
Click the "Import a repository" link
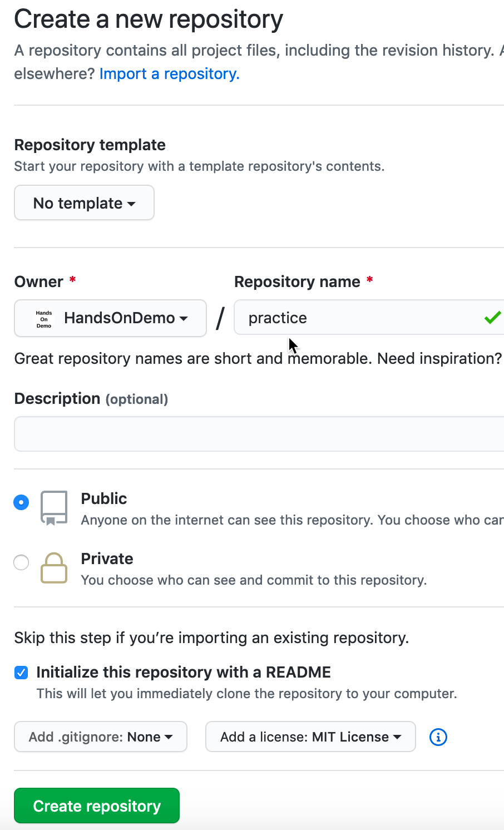(x=169, y=73)
